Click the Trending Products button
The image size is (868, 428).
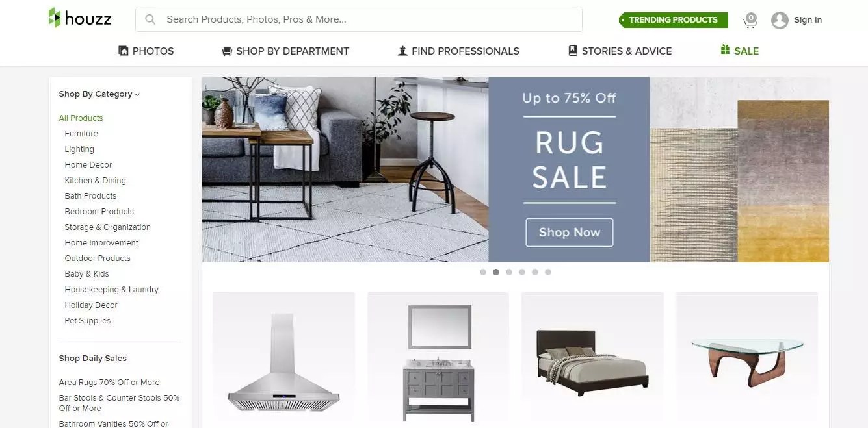673,20
